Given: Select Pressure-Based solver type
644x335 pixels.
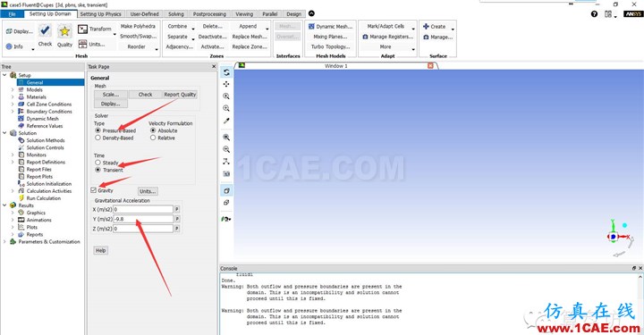Looking at the screenshot, I should (97, 130).
